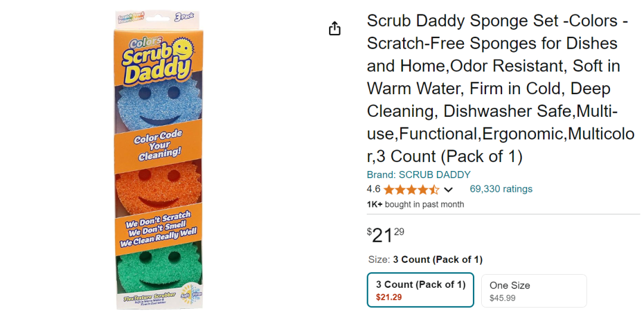Expand the rating breakdown chevron
This screenshot has height=317, width=644.
tap(449, 190)
